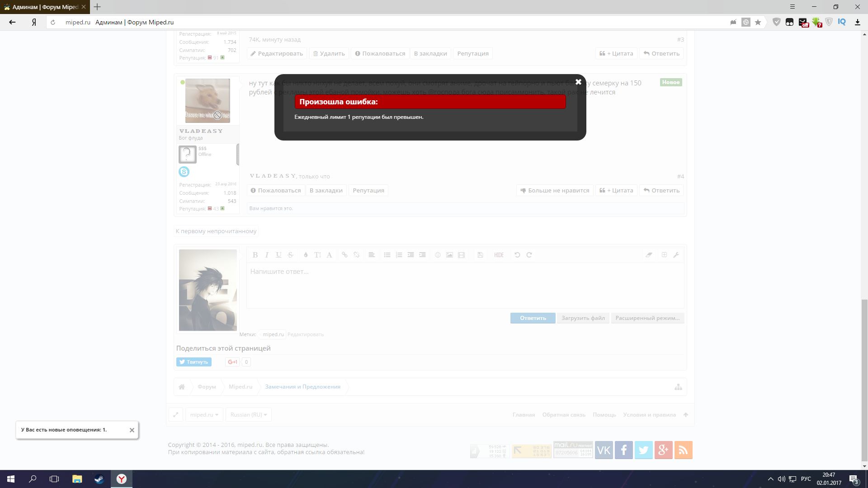Viewport: 868px width, 488px height.
Task: Open the Miped.ru breadcrumb
Action: [241, 387]
